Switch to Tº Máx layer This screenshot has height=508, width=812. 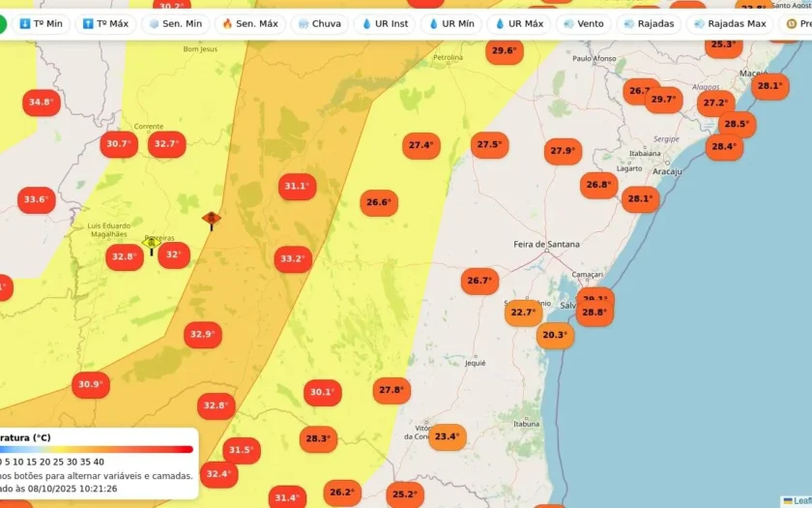click(x=105, y=24)
